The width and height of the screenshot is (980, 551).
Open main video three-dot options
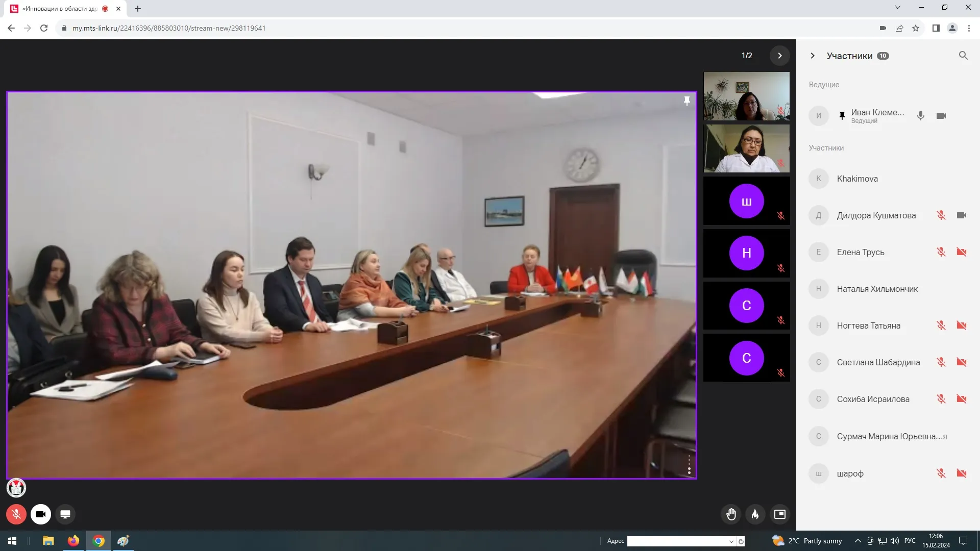point(689,465)
